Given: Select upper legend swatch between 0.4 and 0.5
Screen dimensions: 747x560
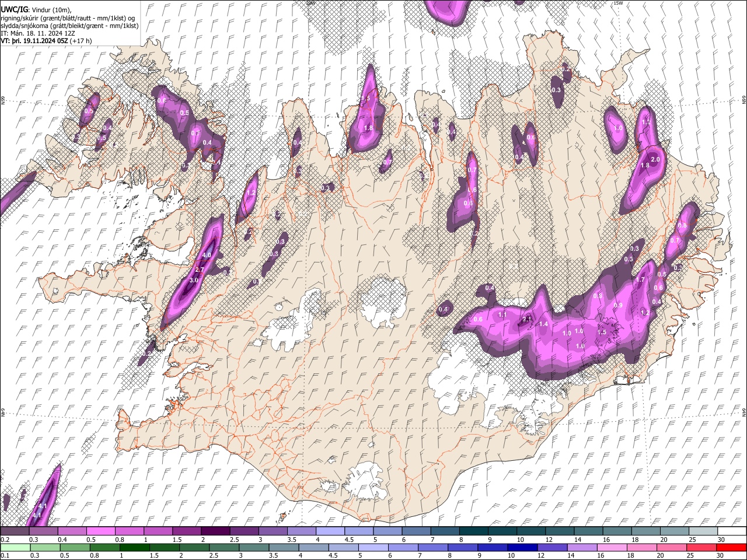Looking at the screenshot, I should point(72,531).
